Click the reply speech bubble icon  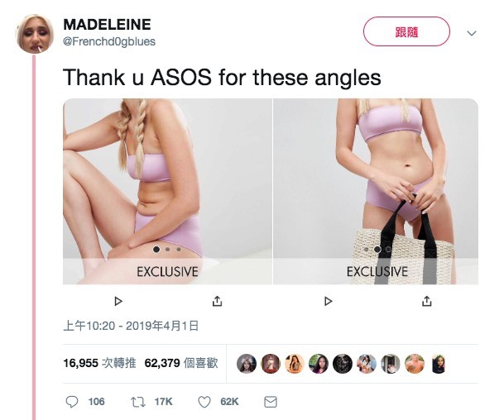tap(72, 402)
